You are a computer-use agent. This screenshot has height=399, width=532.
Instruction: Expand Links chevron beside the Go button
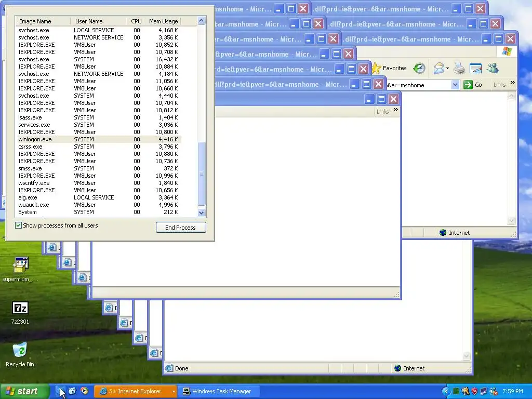[x=512, y=83]
